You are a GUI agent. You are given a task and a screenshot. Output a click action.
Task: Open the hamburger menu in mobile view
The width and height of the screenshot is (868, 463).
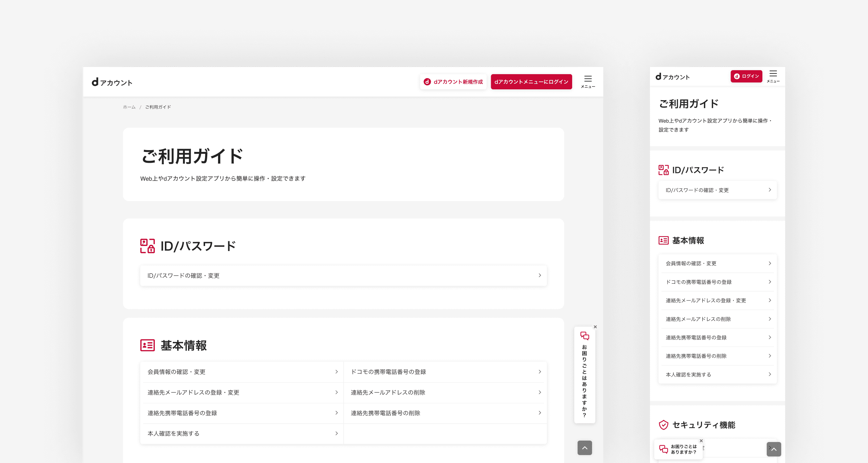tap(773, 76)
